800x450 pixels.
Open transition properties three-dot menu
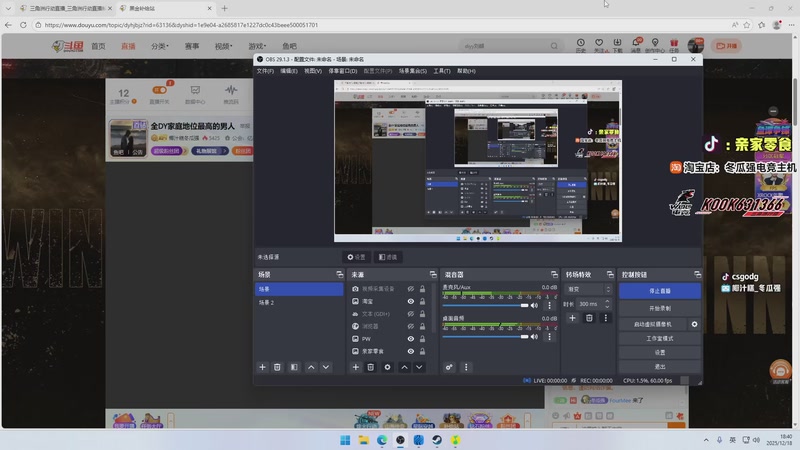606,318
